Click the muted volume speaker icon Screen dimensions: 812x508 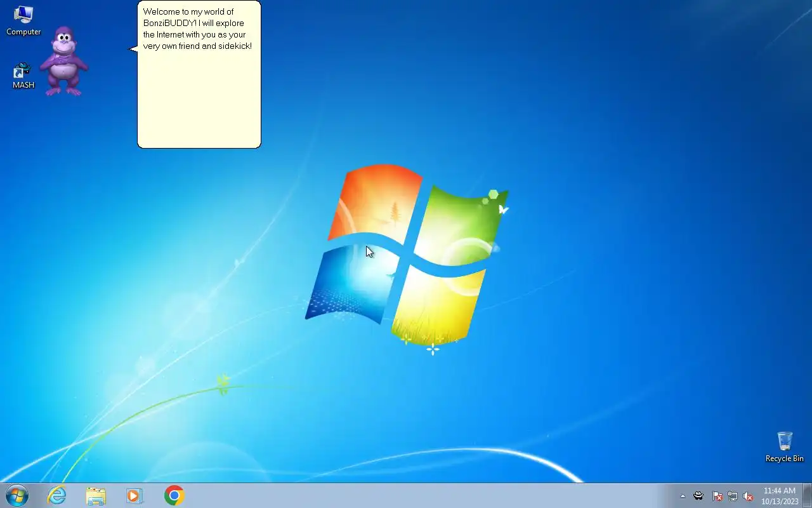[748, 496]
